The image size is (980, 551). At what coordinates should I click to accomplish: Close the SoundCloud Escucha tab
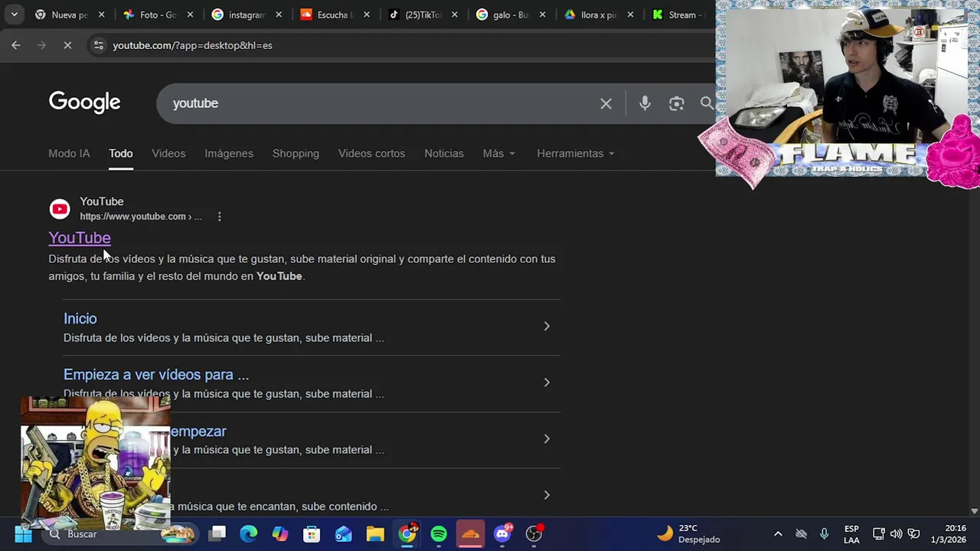(x=367, y=15)
